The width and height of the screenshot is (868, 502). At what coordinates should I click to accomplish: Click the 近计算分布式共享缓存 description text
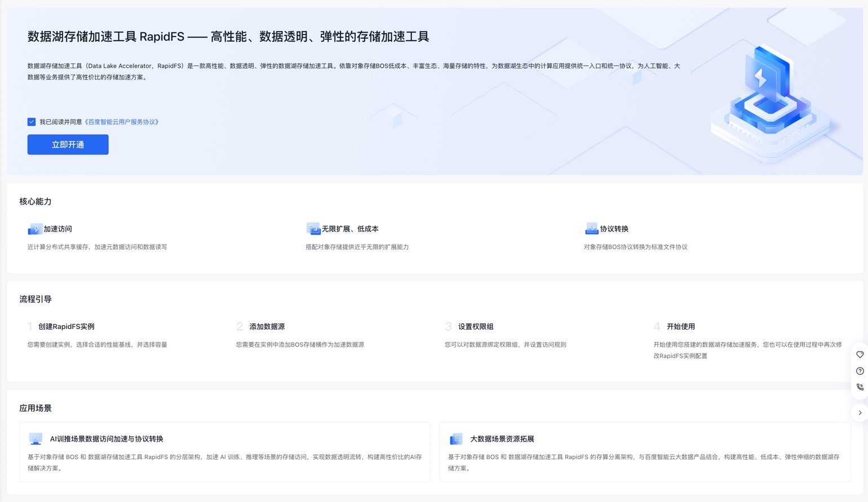[98, 247]
